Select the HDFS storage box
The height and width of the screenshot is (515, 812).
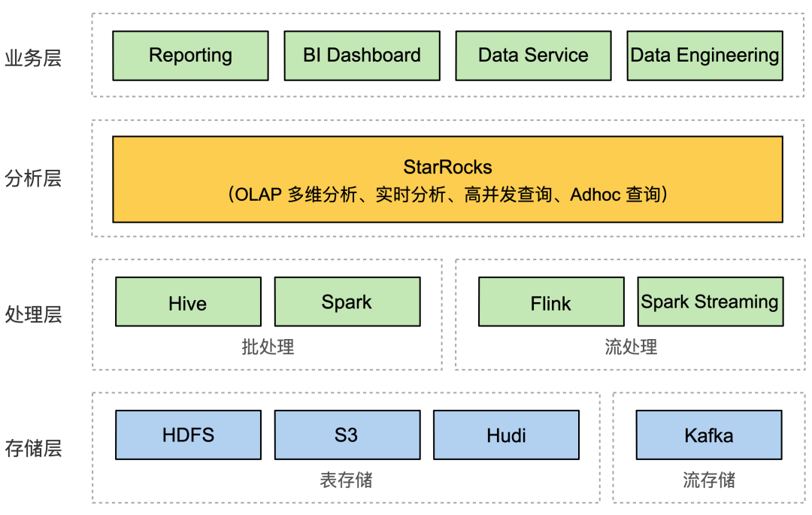tap(189, 435)
